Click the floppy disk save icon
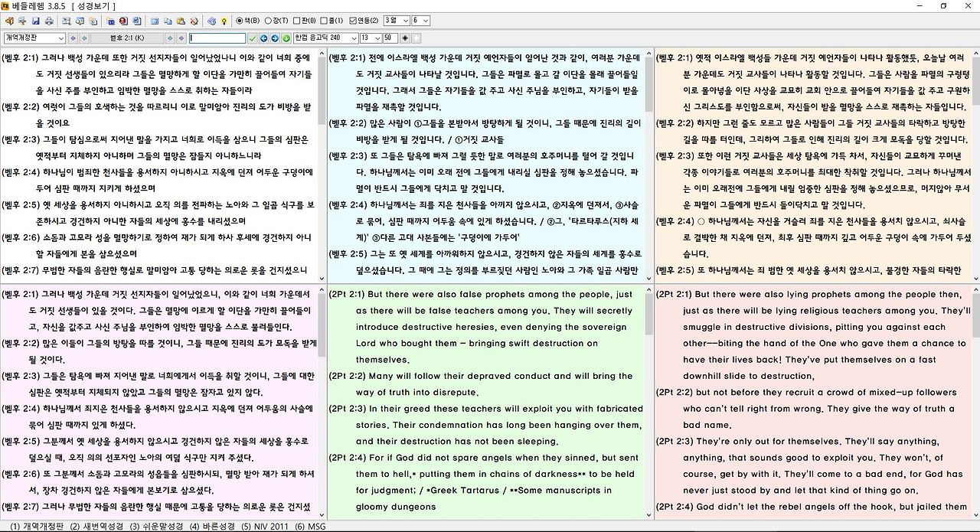This screenshot has width=980, height=532. click(36, 21)
